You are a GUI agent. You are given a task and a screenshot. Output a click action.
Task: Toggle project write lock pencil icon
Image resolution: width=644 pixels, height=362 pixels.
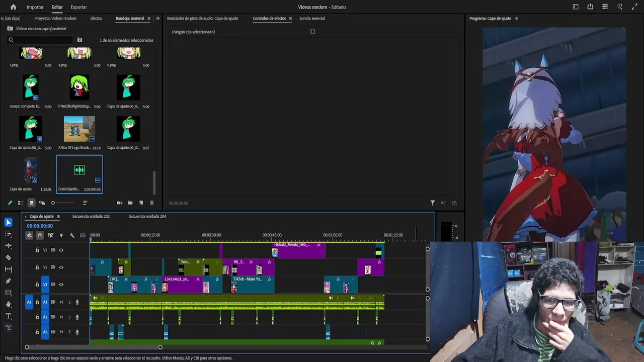10,203
